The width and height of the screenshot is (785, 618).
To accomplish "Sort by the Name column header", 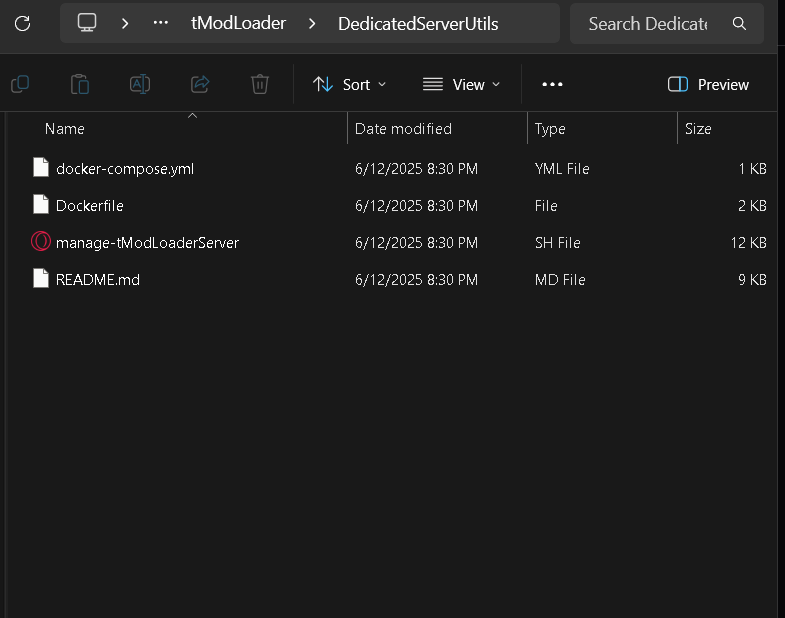I will 65,129.
